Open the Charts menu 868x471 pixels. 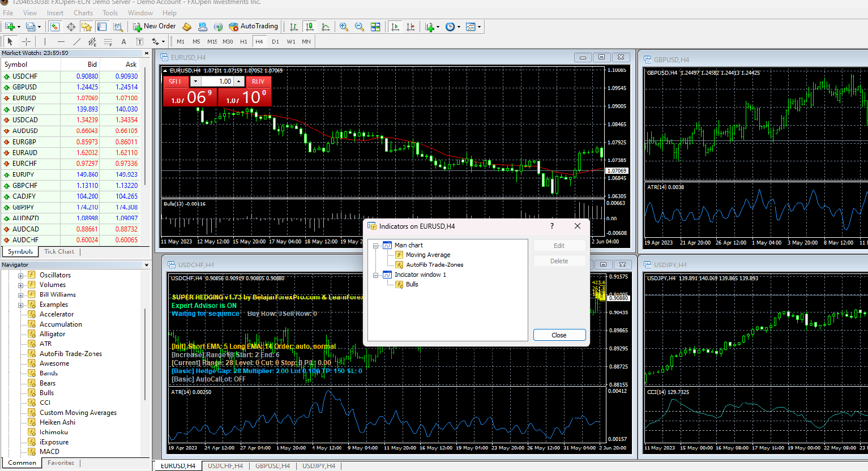click(x=83, y=13)
